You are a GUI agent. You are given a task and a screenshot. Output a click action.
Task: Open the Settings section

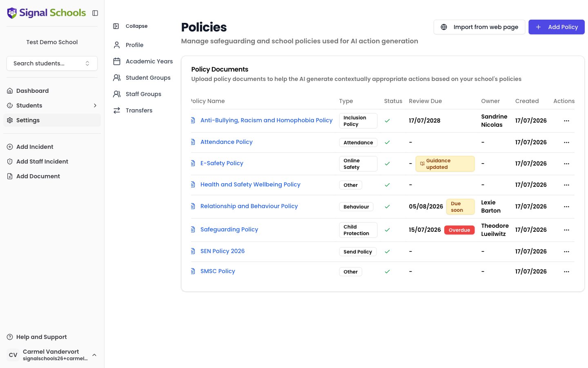[52, 120]
